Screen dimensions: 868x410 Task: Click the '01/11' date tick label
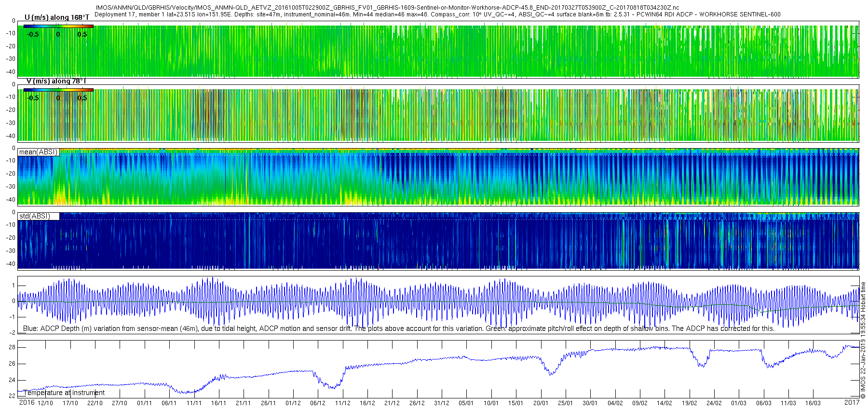click(x=145, y=403)
